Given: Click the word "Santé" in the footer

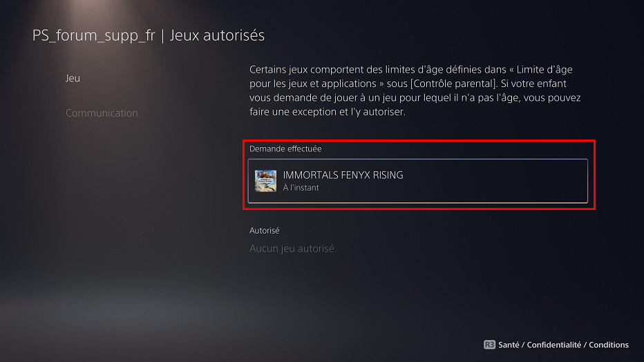Looking at the screenshot, I should (x=509, y=345).
